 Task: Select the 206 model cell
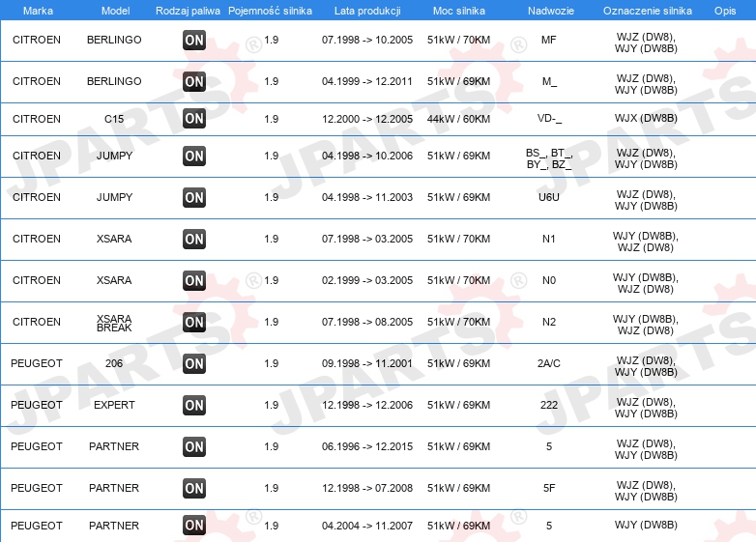pyautogui.click(x=114, y=363)
